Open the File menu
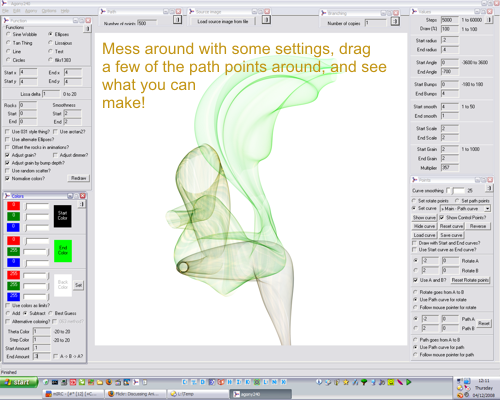 pos(5,11)
